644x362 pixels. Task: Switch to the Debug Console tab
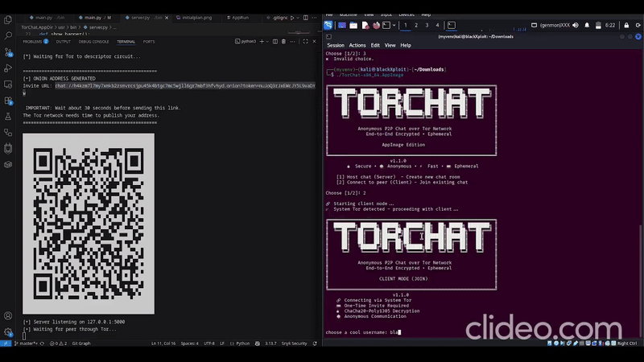point(93,42)
